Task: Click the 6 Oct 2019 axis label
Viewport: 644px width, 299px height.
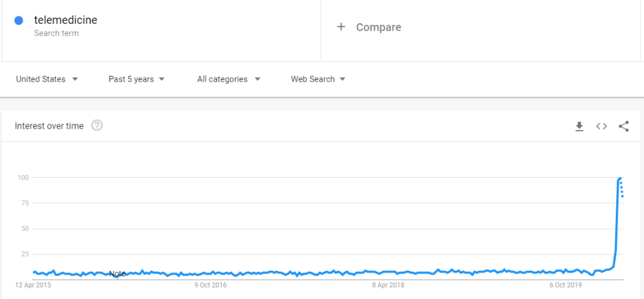Action: point(567,285)
